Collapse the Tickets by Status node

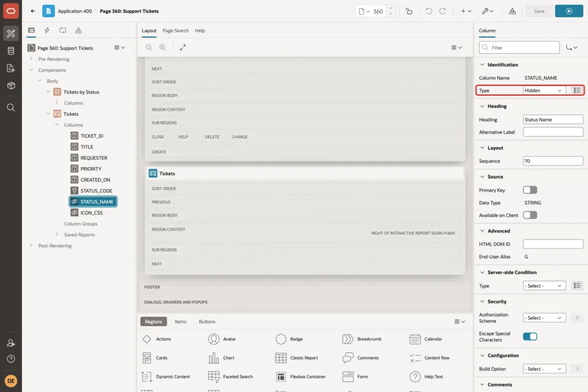point(48,92)
